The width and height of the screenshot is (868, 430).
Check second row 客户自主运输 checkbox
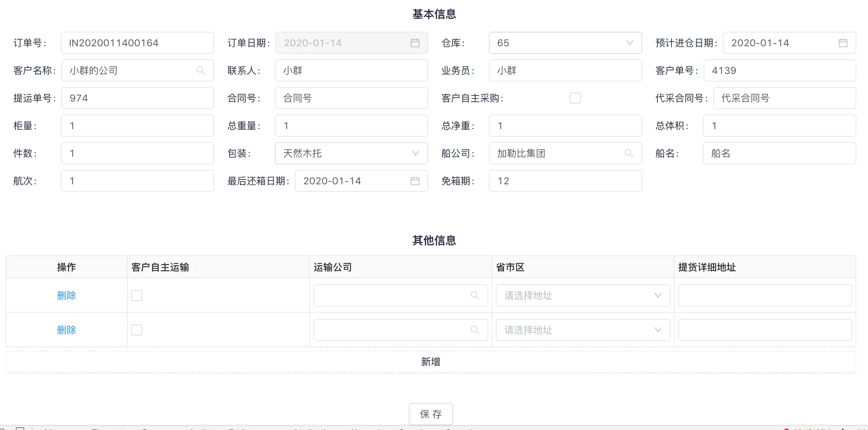coord(137,330)
